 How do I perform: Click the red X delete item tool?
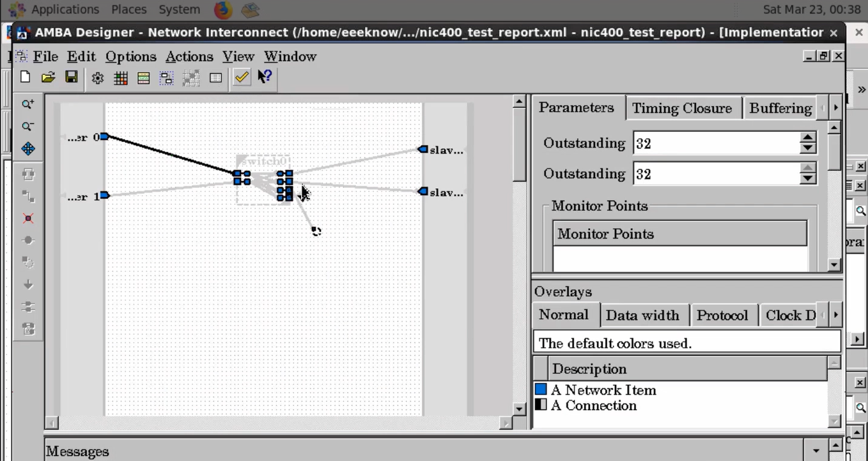pyautogui.click(x=28, y=219)
